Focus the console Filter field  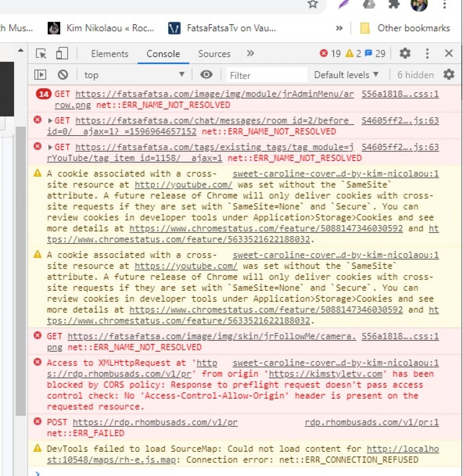click(x=267, y=75)
